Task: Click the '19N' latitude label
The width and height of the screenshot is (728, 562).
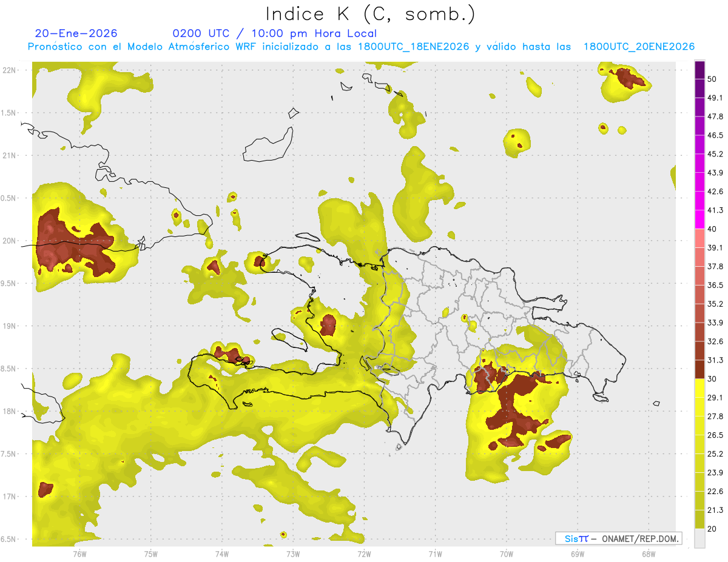Action: coord(9,326)
